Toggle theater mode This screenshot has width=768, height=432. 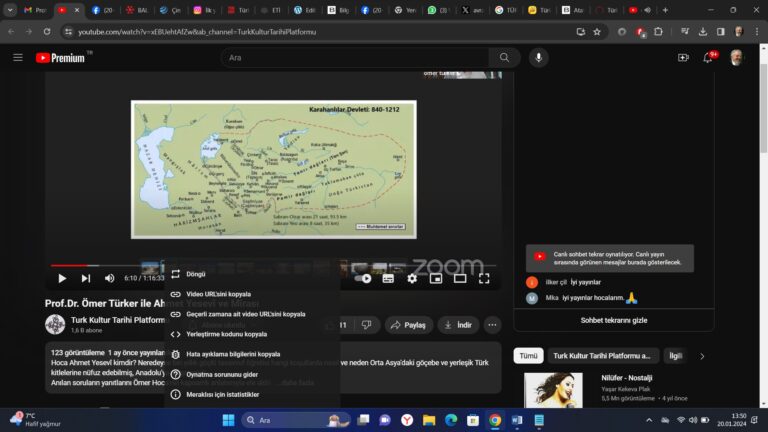[x=459, y=278]
